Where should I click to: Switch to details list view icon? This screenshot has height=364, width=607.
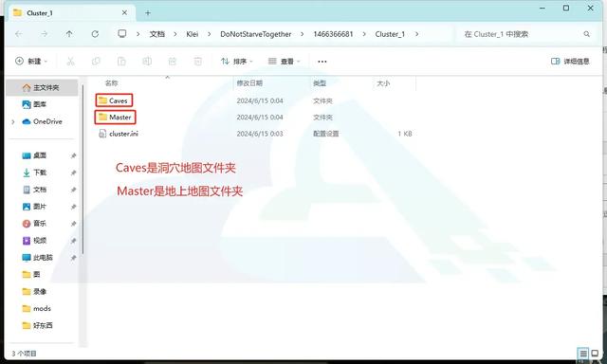click(583, 354)
